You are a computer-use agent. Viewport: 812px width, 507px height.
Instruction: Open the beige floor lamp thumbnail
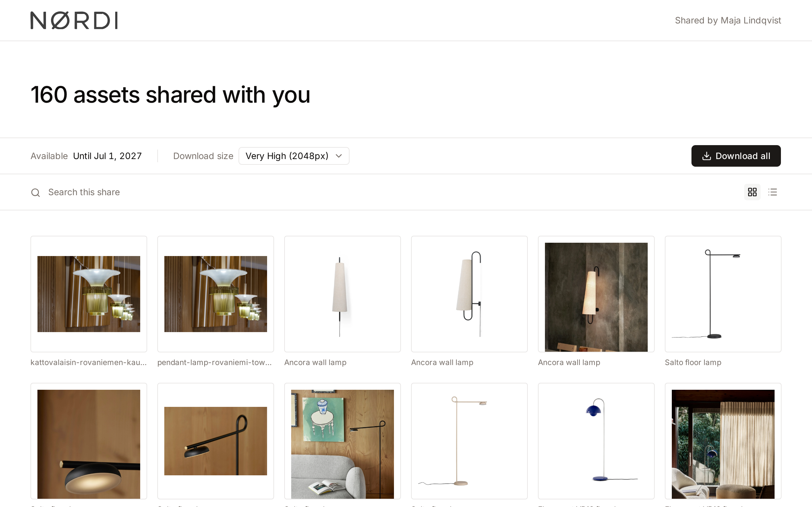coord(469,441)
